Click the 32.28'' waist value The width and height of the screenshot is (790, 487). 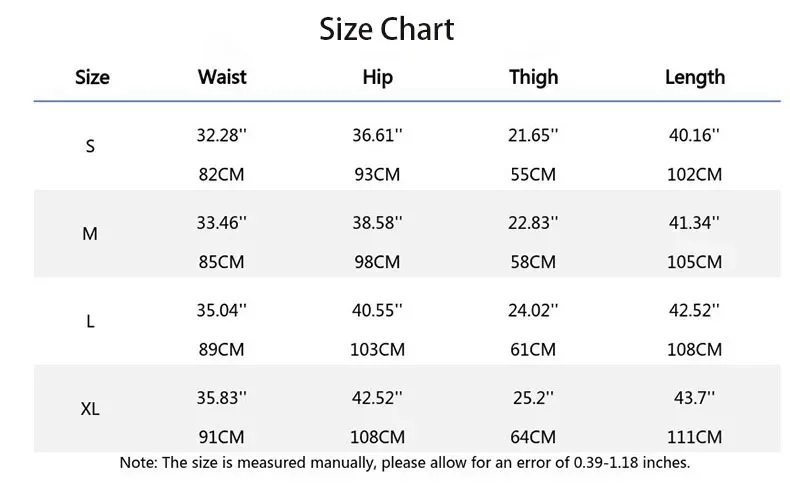[222, 135]
